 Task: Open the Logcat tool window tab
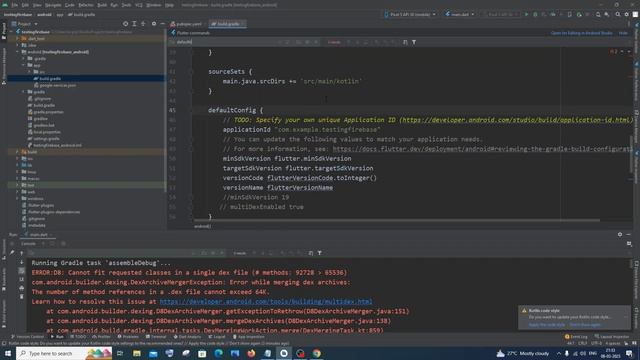pyautogui.click(x=217, y=337)
